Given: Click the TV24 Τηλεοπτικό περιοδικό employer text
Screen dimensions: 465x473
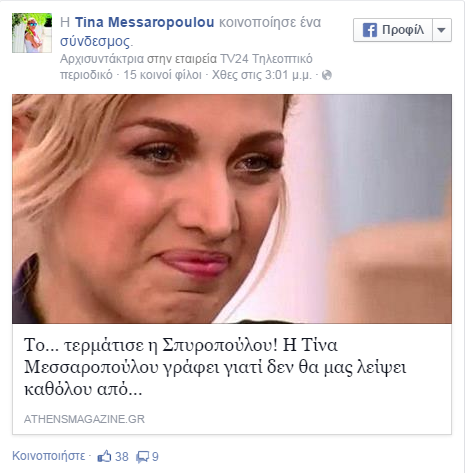Looking at the screenshot, I should pos(186,67).
